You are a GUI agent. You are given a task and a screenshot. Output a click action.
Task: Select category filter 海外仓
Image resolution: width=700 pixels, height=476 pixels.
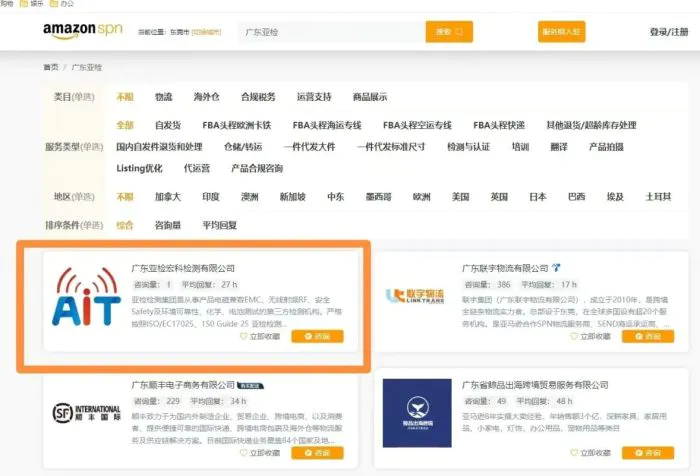coord(206,97)
